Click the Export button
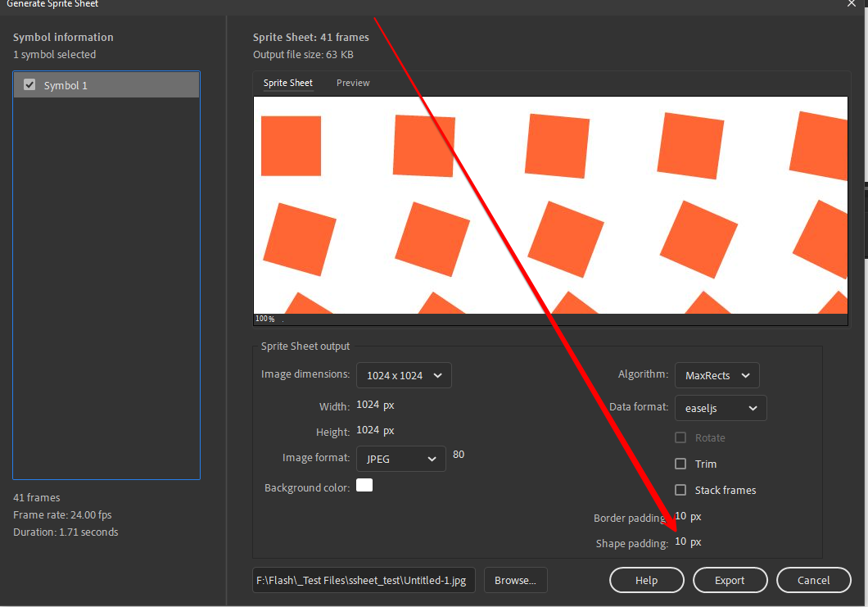The width and height of the screenshot is (868, 607). click(730, 580)
